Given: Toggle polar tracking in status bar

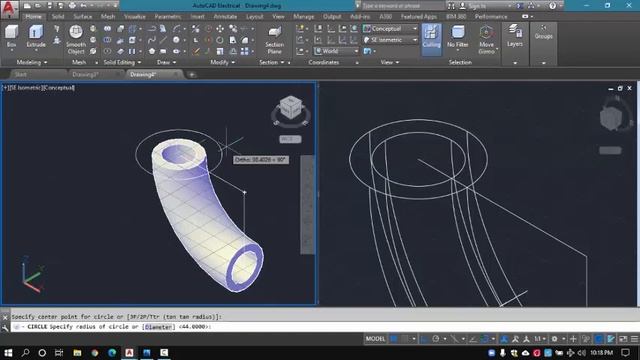Looking at the screenshot, I should click(x=436, y=339).
